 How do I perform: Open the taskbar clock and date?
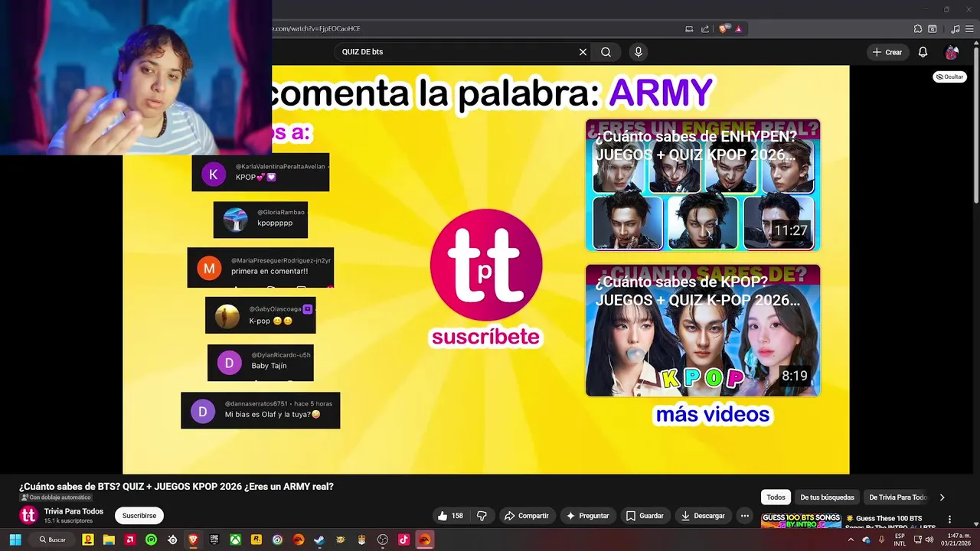pyautogui.click(x=956, y=540)
